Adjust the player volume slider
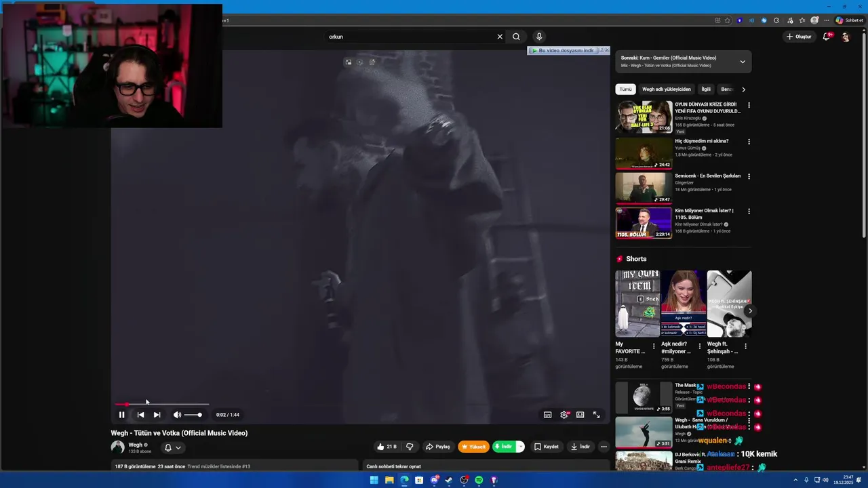 tap(193, 415)
